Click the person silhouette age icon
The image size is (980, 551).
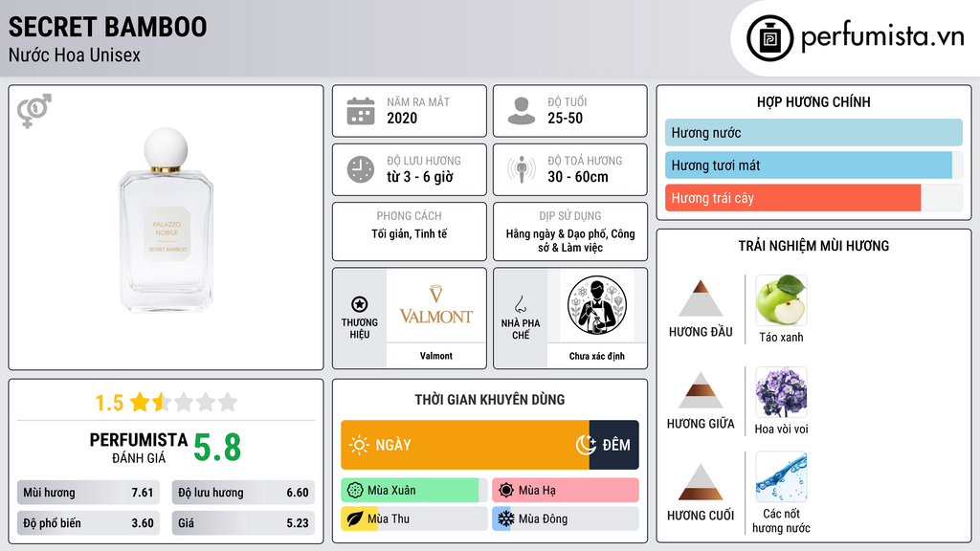pyautogui.click(x=522, y=111)
